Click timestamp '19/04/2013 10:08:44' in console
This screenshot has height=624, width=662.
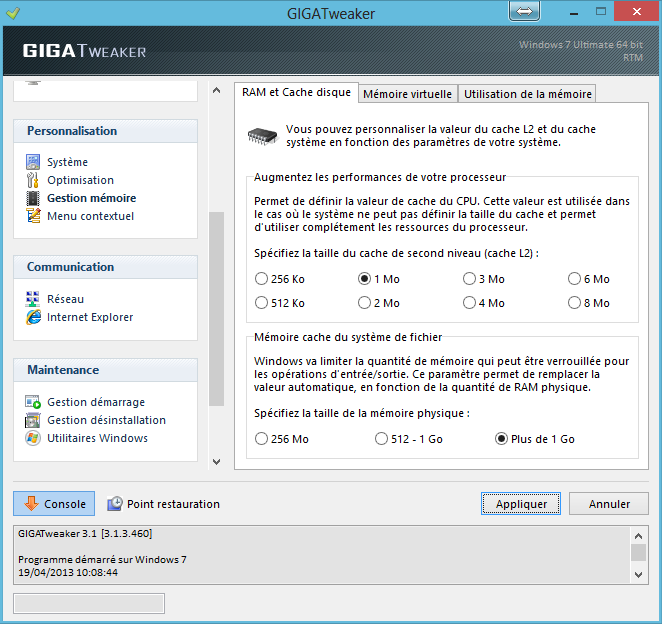point(68,572)
